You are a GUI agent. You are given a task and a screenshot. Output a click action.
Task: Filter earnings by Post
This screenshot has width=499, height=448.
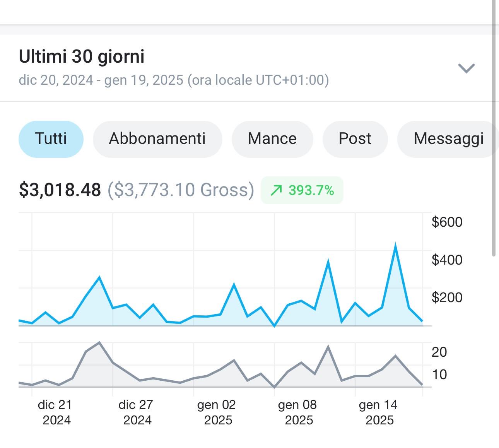pos(355,139)
